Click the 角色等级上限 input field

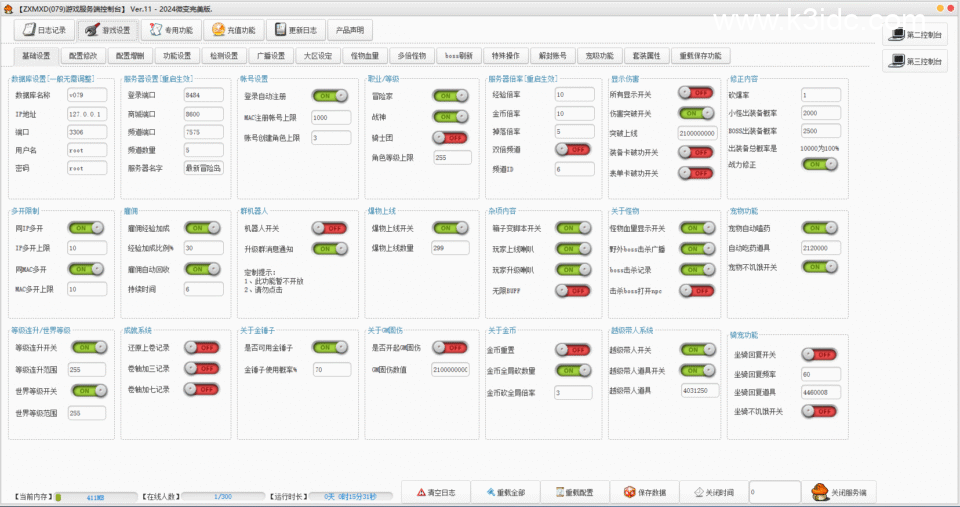[452, 157]
